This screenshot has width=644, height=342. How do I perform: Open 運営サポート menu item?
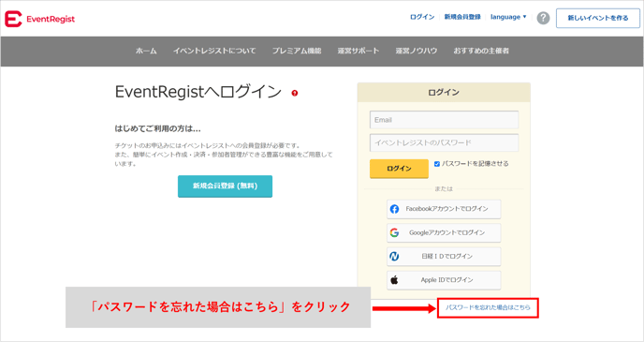click(x=359, y=51)
